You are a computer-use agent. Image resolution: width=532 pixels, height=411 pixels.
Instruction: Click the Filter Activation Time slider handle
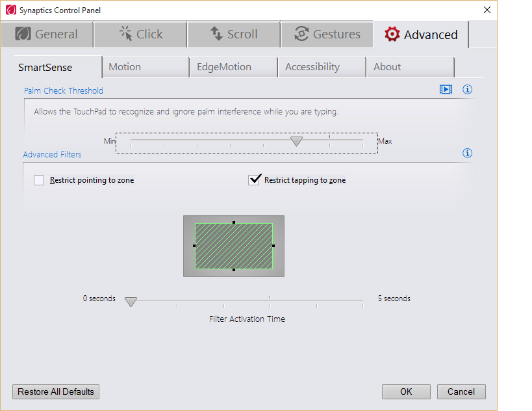[131, 302]
